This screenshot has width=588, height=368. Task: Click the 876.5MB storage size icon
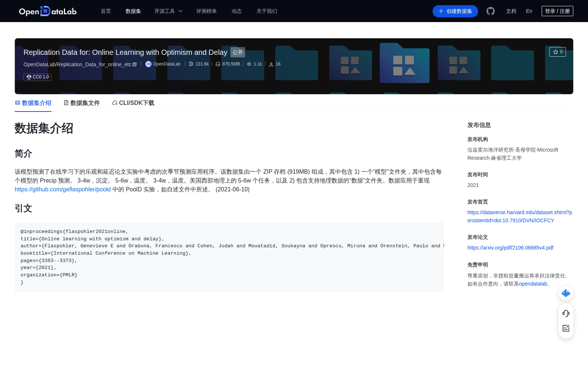[x=218, y=64]
